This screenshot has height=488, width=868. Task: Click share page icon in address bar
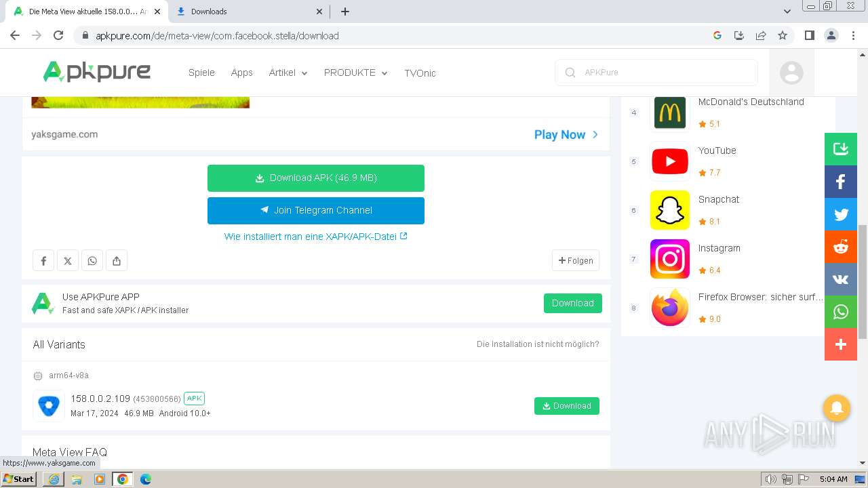click(761, 35)
